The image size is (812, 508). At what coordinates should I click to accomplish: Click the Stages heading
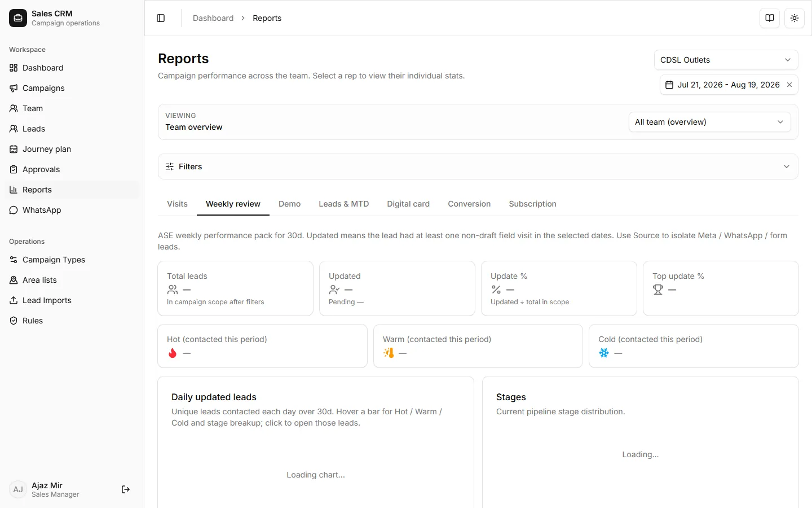click(x=511, y=397)
